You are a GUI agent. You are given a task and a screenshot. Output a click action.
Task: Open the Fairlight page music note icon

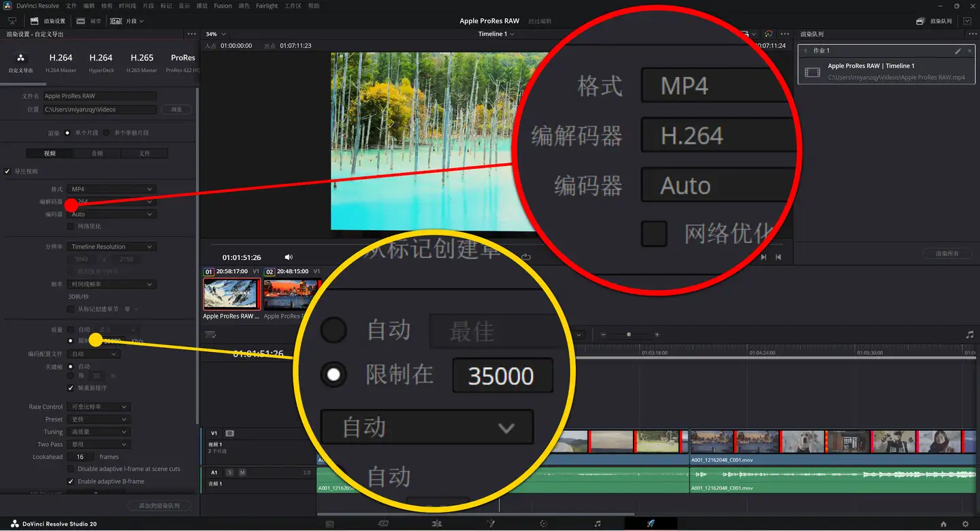click(597, 524)
